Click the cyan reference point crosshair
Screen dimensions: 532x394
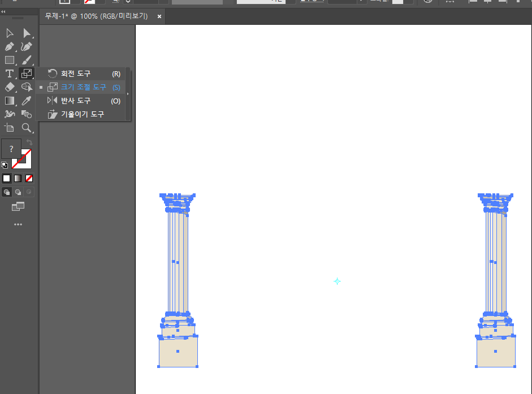[337, 282]
